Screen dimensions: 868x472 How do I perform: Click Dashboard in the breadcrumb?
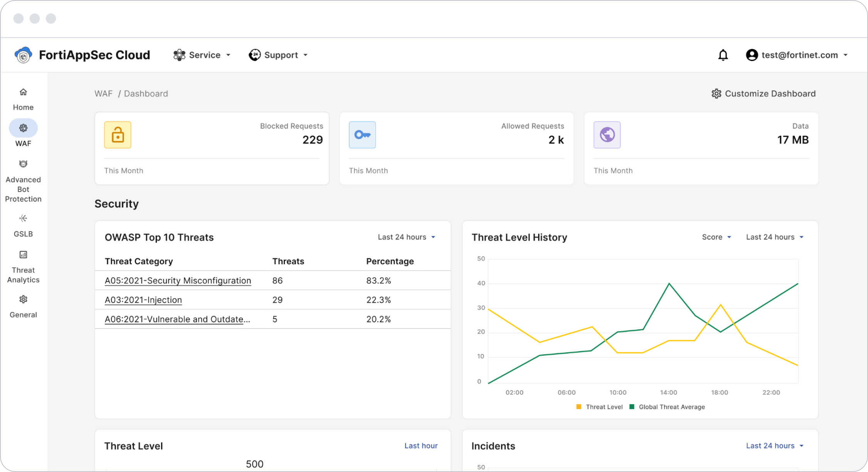coord(146,93)
